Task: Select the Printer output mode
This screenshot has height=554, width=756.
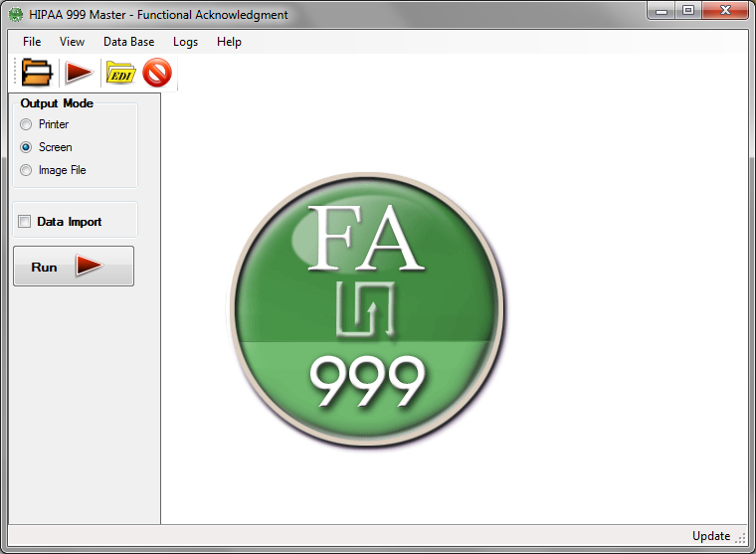Action: [26, 124]
